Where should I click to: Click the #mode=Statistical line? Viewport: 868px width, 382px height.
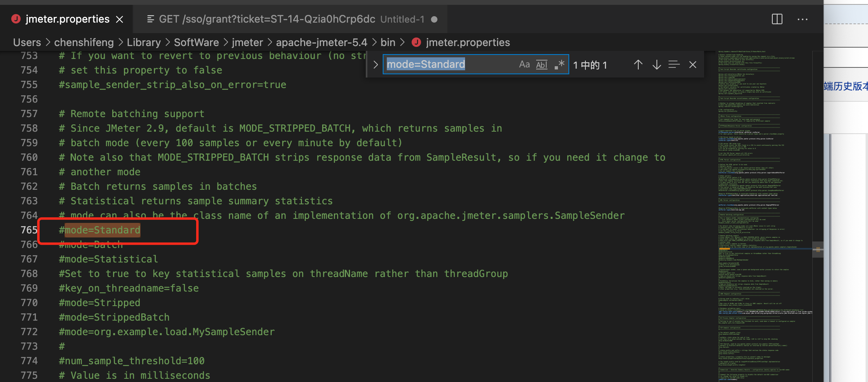tap(108, 259)
